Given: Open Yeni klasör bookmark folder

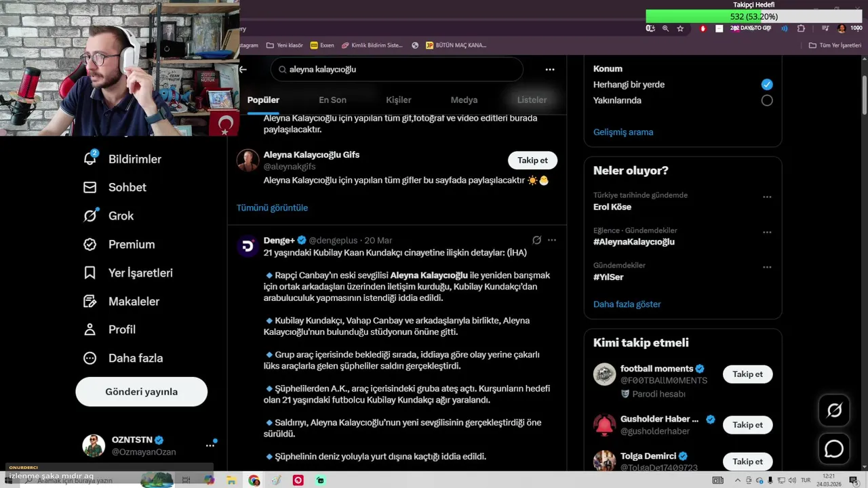Looking at the screenshot, I should (x=285, y=45).
